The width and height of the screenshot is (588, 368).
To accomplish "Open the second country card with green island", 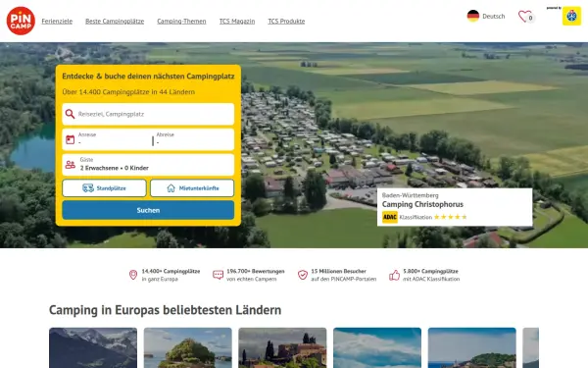I will tap(188, 347).
